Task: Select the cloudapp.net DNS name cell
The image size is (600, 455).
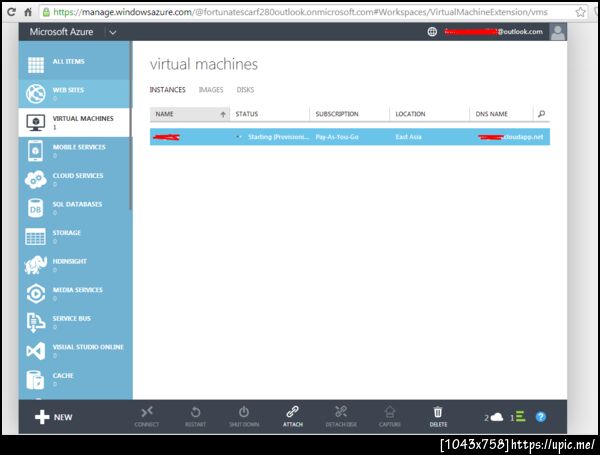Action: click(510, 137)
